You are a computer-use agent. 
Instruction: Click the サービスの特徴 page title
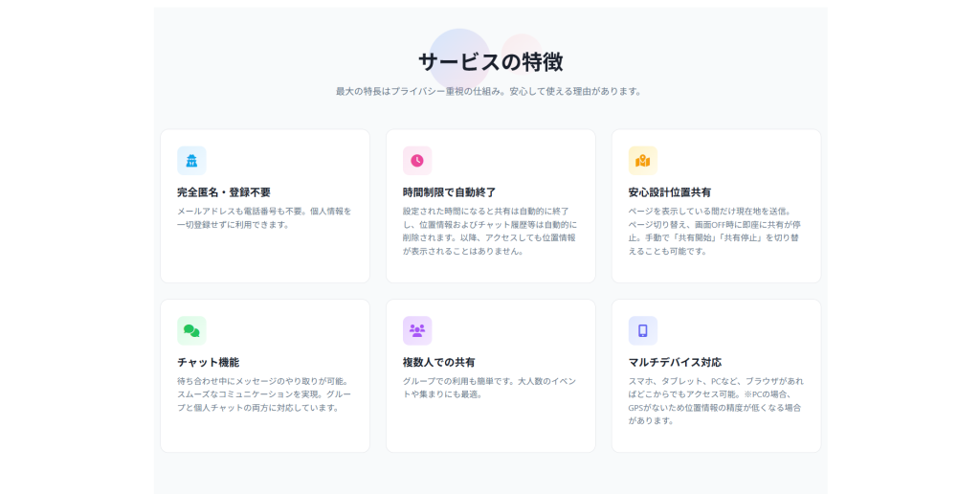(x=490, y=62)
